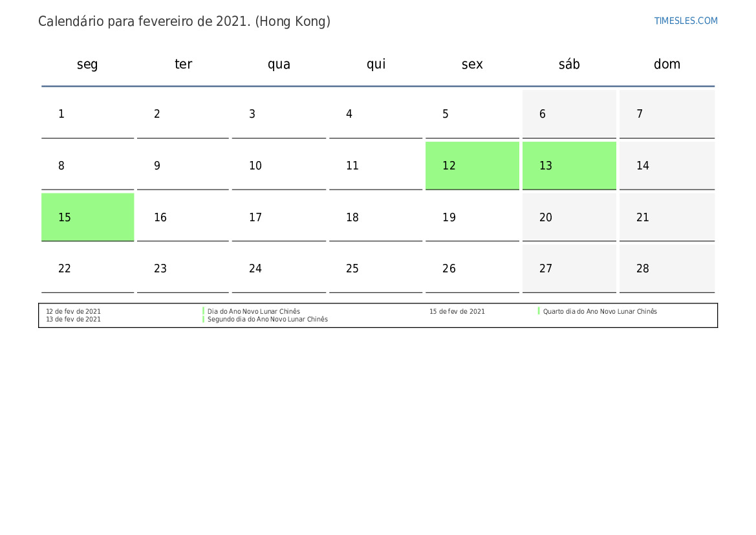Click Sunday day 28 cell
This screenshot has height=535, width=756.
pos(667,268)
